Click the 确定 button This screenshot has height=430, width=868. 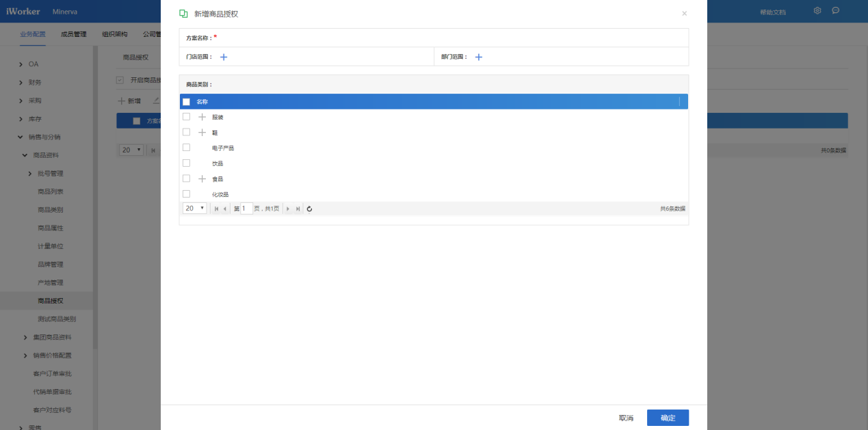(668, 418)
